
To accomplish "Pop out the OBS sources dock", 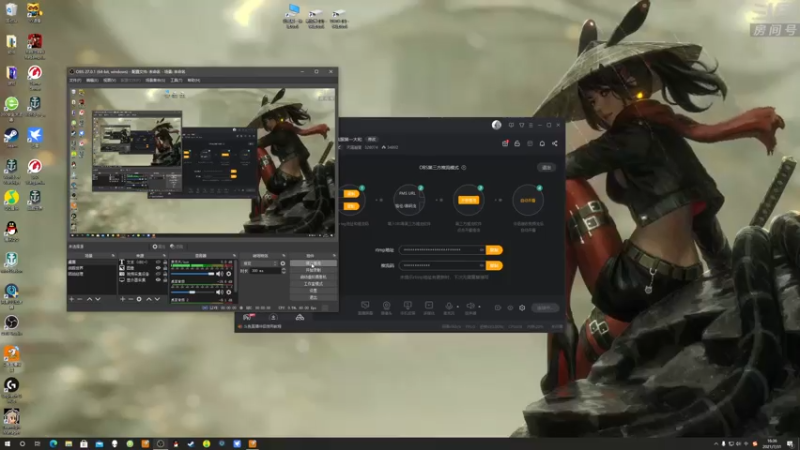I will [164, 256].
